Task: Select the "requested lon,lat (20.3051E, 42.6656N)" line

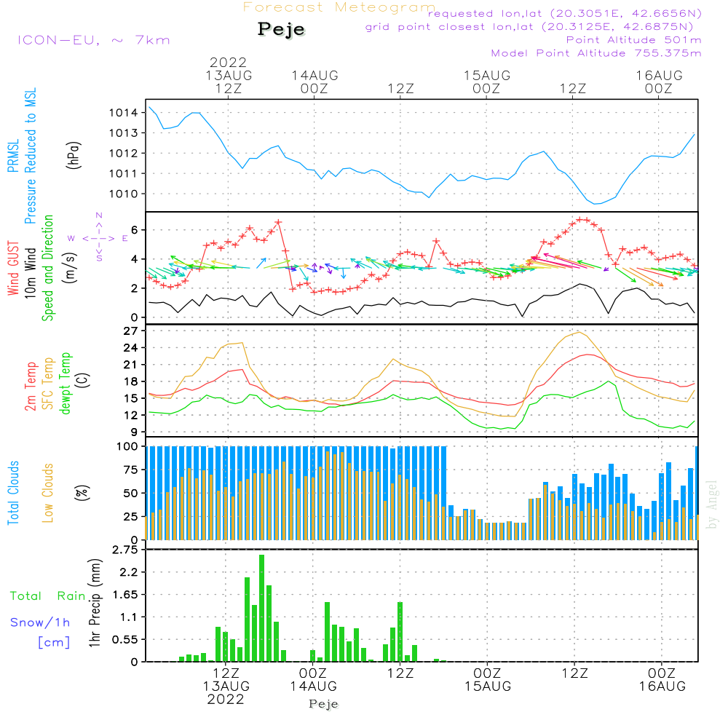Action: [565, 13]
